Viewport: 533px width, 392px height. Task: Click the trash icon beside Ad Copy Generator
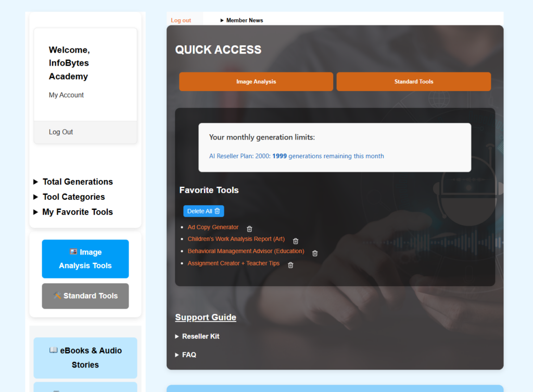click(x=249, y=229)
